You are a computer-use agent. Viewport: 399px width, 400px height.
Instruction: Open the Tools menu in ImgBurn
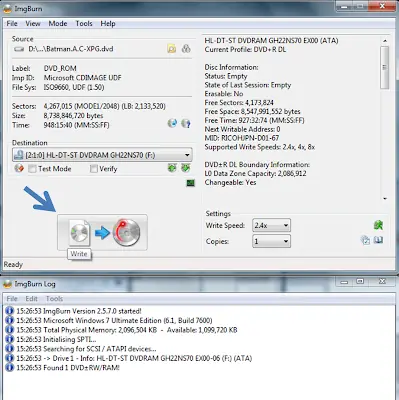tap(84, 24)
